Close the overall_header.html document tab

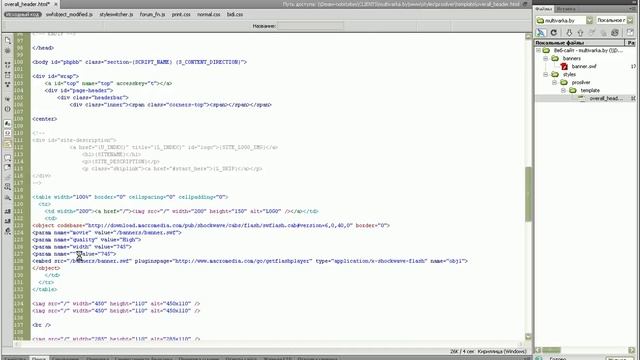coord(56,4)
